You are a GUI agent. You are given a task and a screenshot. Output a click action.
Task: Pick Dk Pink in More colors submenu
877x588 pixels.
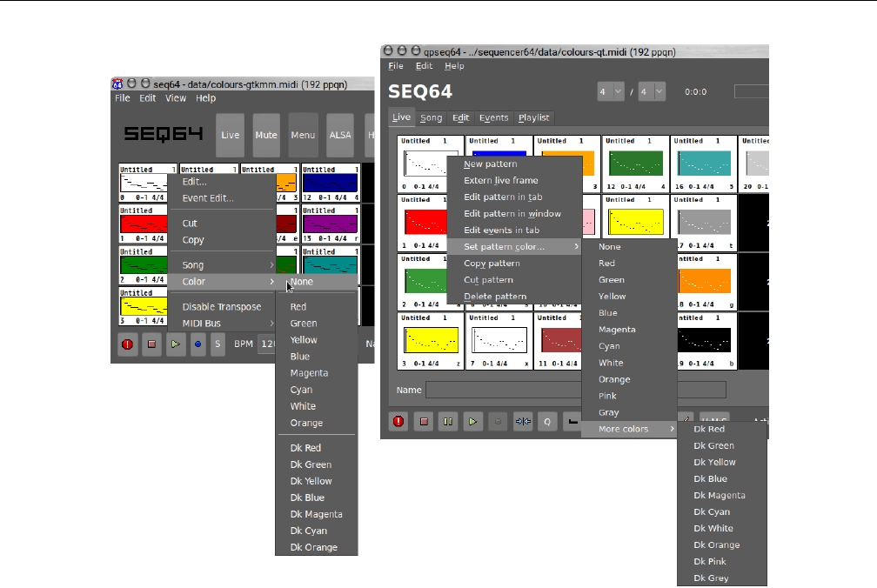[721, 561]
